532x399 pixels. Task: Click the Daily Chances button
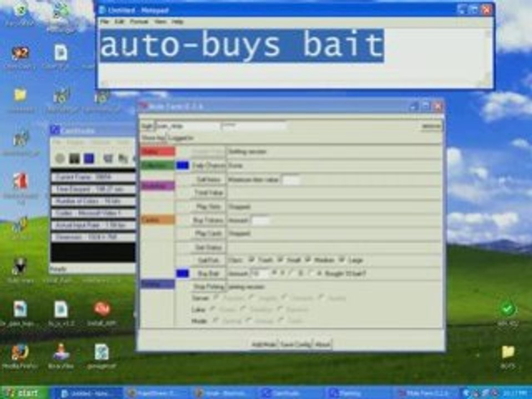click(208, 166)
